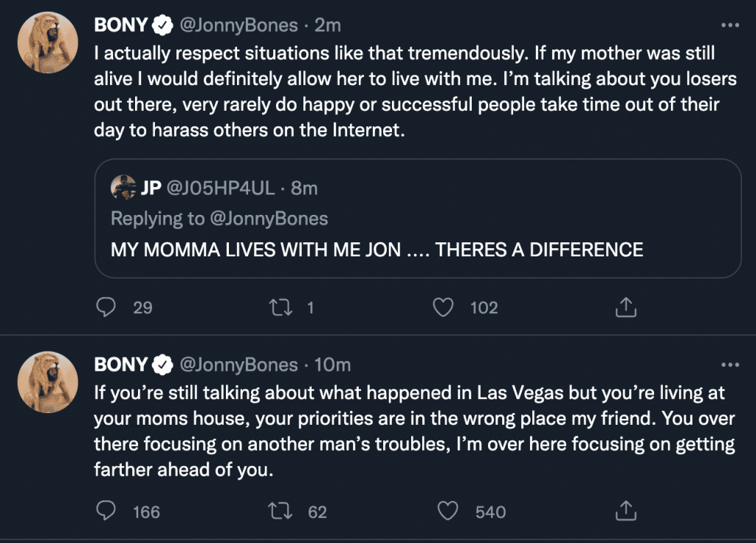Image resolution: width=756 pixels, height=543 pixels.
Task: Reply to the Las Vegas tweet
Action: pos(106,511)
